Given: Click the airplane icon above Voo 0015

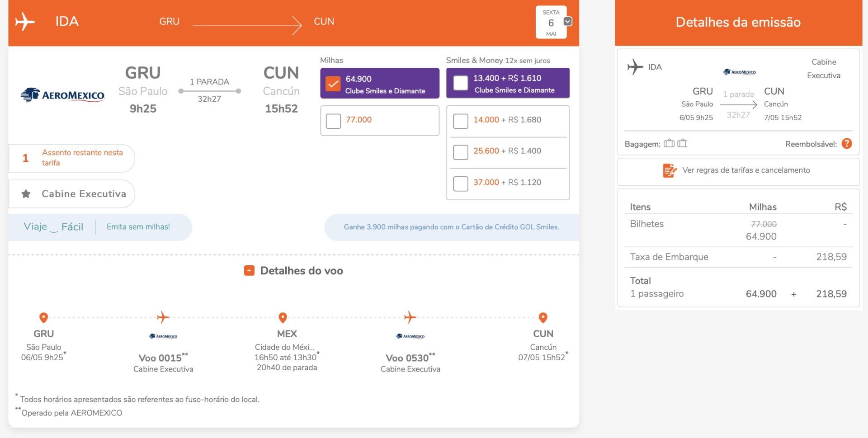Looking at the screenshot, I should click(x=163, y=317).
